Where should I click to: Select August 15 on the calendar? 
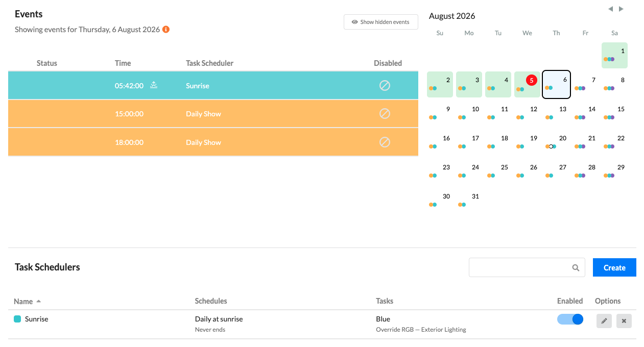click(x=614, y=113)
